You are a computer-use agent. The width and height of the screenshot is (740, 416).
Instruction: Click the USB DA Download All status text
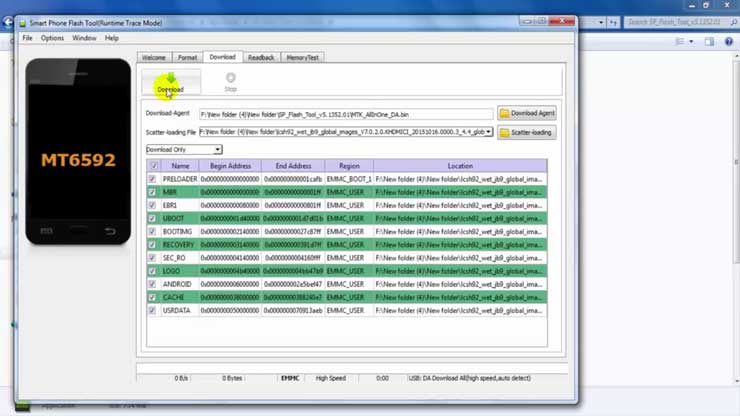(x=470, y=378)
